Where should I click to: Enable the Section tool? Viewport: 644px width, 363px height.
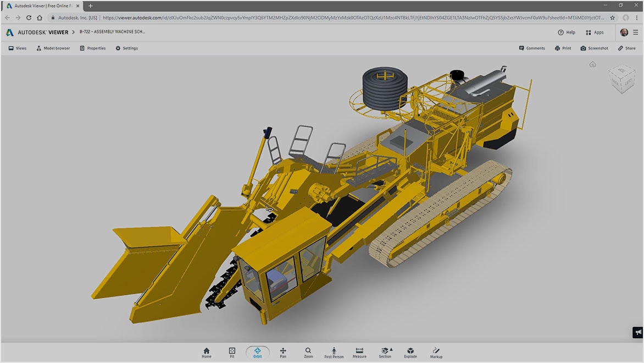click(384, 352)
